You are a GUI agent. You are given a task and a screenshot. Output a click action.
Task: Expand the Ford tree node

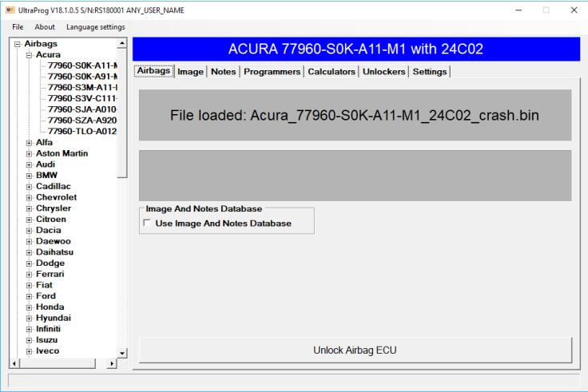pyautogui.click(x=29, y=296)
